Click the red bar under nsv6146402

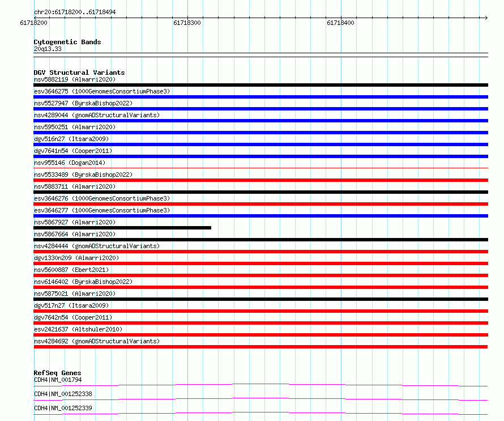(x=260, y=287)
